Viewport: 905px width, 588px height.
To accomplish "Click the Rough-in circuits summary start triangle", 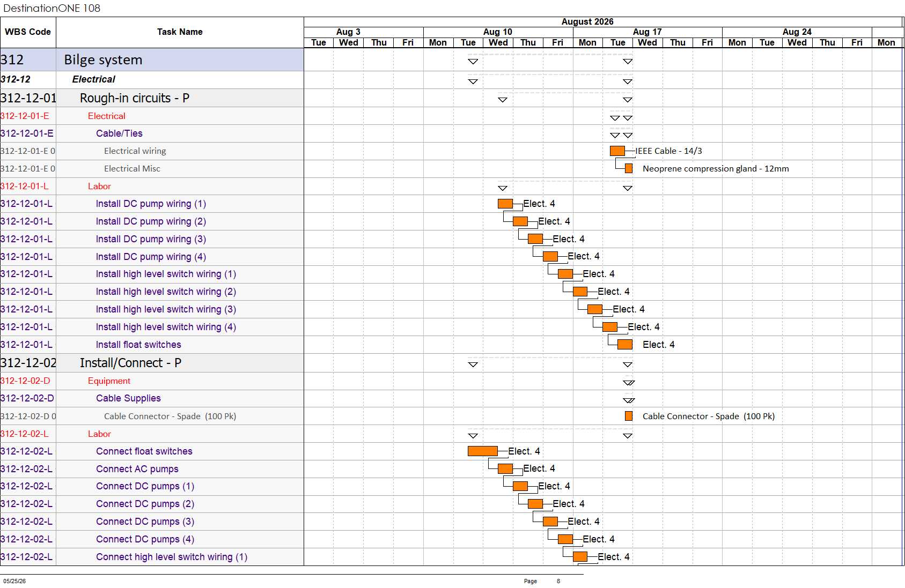I will (x=503, y=100).
